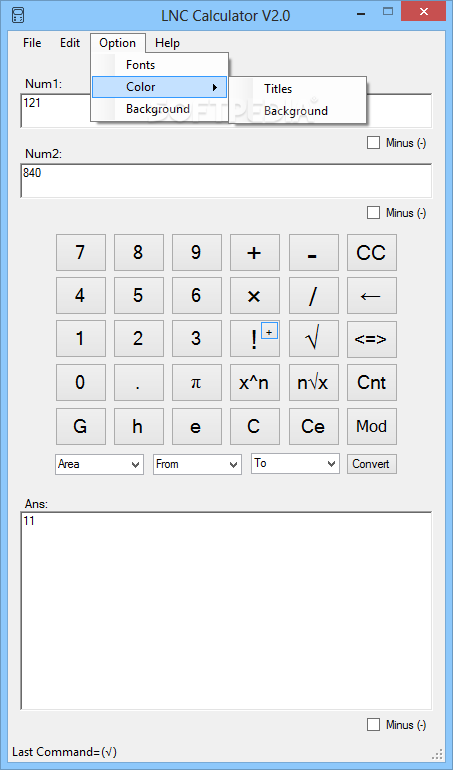Image resolution: width=453 pixels, height=770 pixels.
Task: Click the plus (+) operator key
Action: pyautogui.click(x=255, y=252)
